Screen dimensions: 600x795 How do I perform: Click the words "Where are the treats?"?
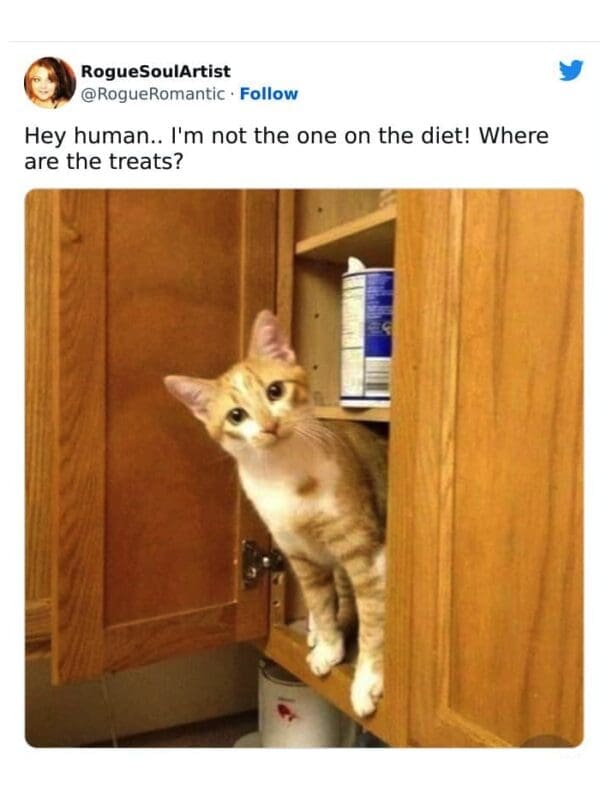287,149
